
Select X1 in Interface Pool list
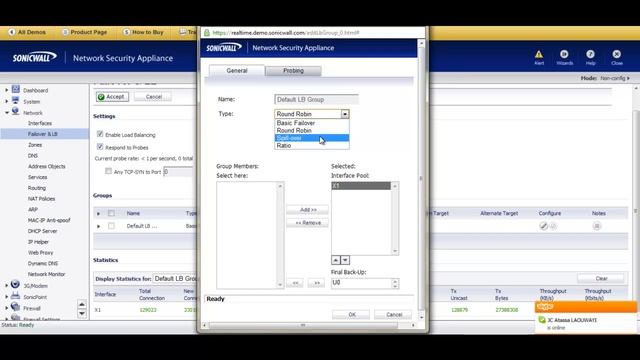(361, 186)
